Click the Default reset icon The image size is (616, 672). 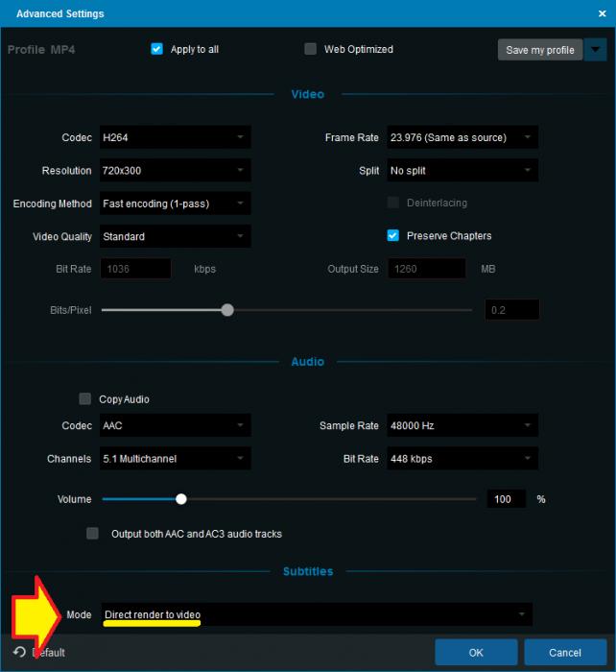[x=19, y=652]
